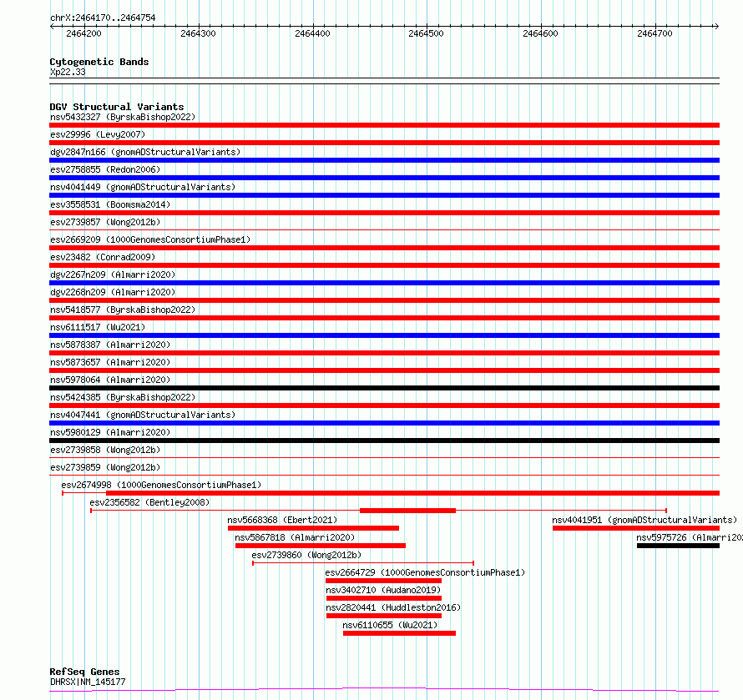Select the Xp22.33 band label
Screen dimensions: 743x700
(68, 72)
